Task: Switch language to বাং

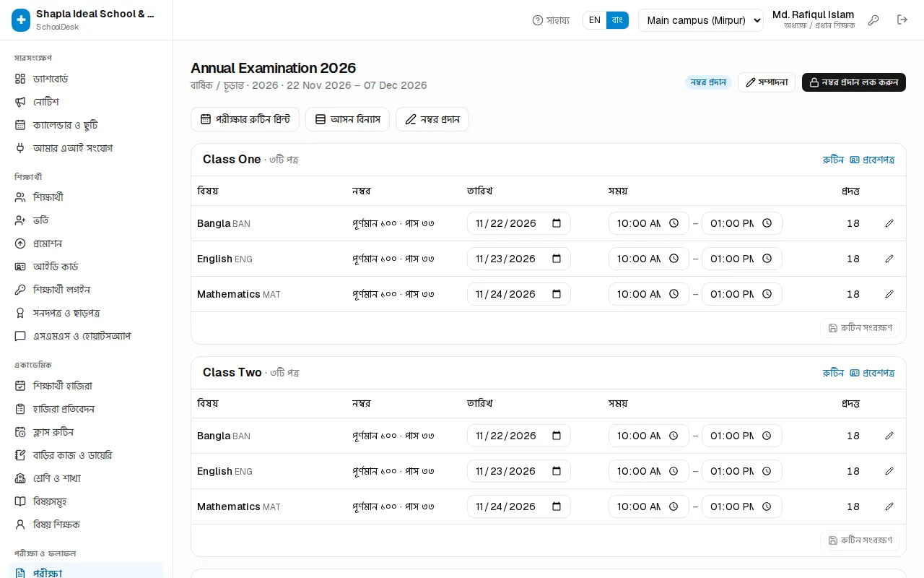Action: 617,20
